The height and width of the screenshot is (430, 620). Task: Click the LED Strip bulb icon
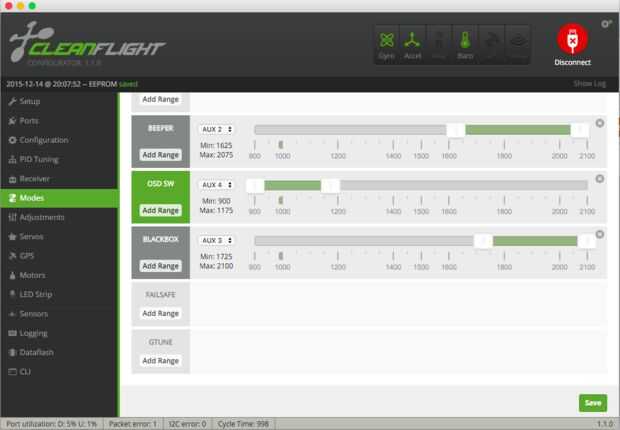(x=12, y=294)
